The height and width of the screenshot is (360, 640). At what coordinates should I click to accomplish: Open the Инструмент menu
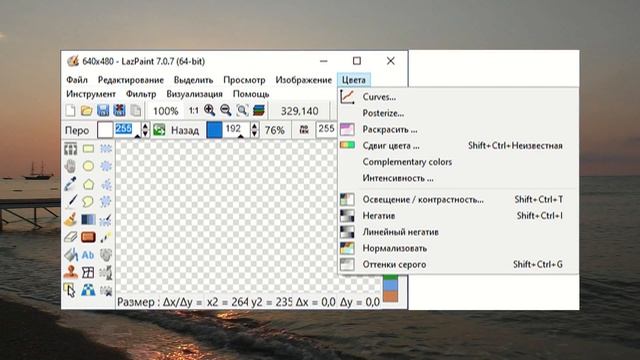pyautogui.click(x=91, y=94)
